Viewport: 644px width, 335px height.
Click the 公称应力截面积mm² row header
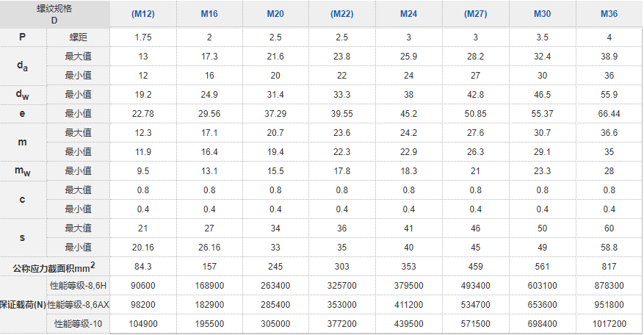coord(55,266)
